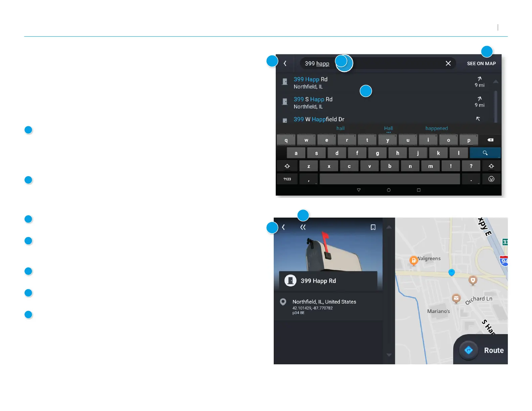Viewport: 532px width, 411px height.
Task: Tap the Android home circle button
Action: coord(389,190)
